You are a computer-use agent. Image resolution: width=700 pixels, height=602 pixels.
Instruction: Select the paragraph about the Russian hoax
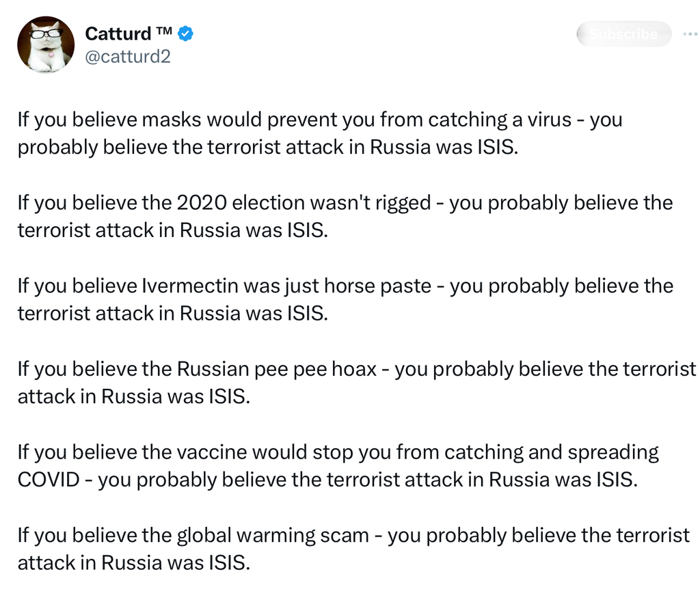click(355, 383)
